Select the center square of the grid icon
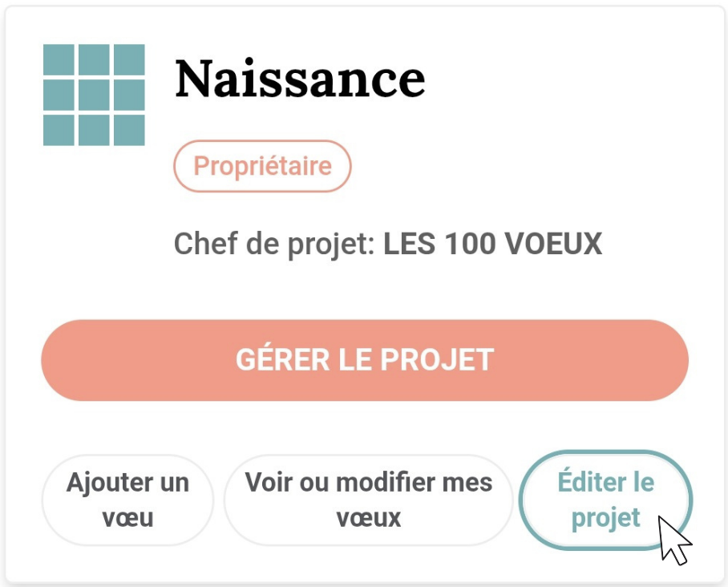The height and width of the screenshot is (587, 728). pyautogui.click(x=94, y=95)
